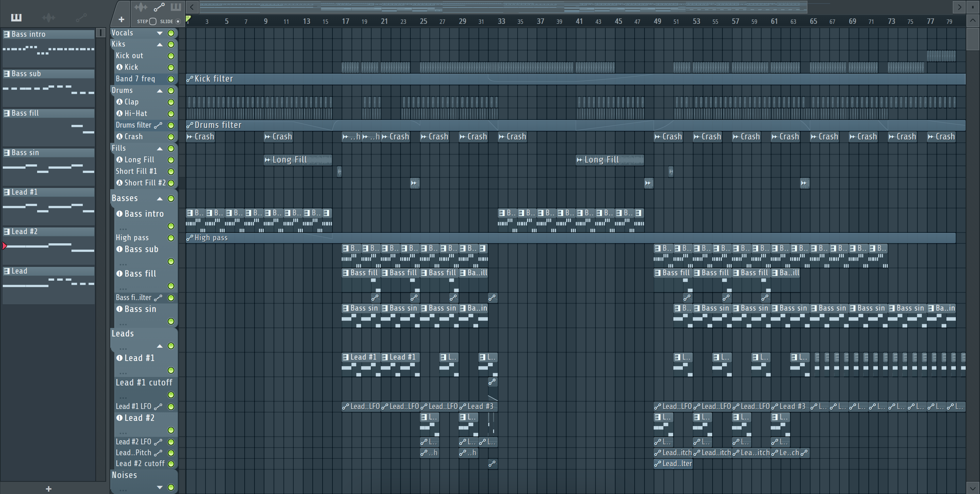Choose the automation curve picker icon
Viewport: 980px width, 494px height.
coord(159,7)
